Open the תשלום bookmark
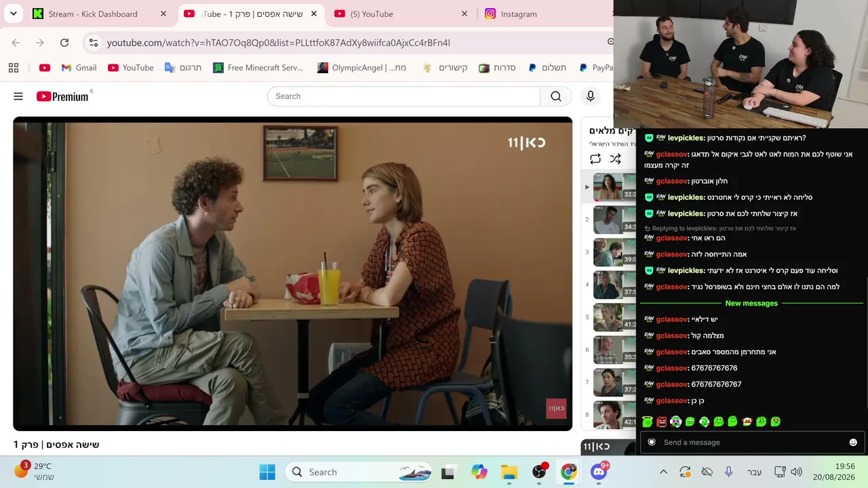The height and width of the screenshot is (488, 868). (x=547, y=68)
